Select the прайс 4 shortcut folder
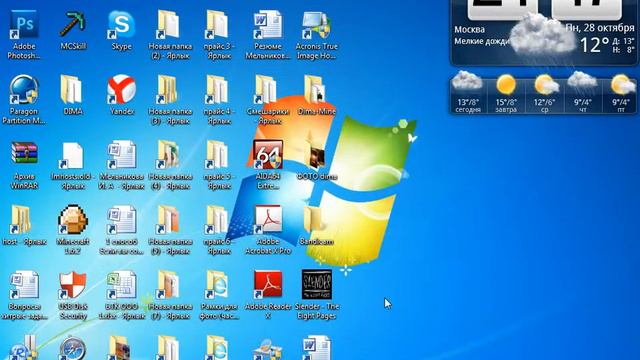The width and height of the screenshot is (640, 360). pos(219,100)
